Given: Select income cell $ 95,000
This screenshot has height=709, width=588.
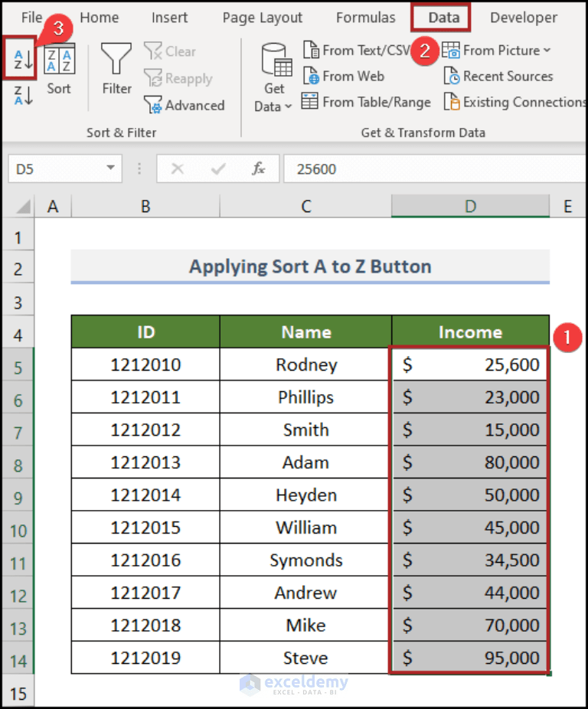Looking at the screenshot, I should (470, 658).
